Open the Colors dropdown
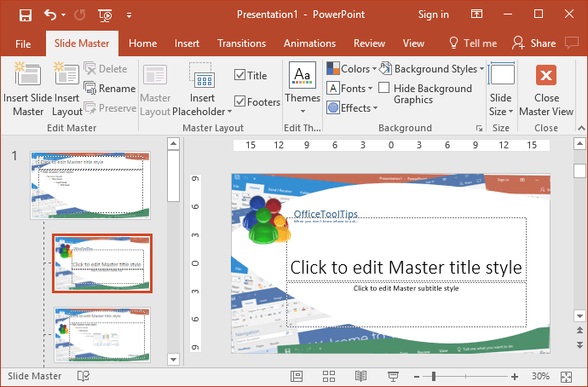The image size is (588, 387). pos(351,69)
